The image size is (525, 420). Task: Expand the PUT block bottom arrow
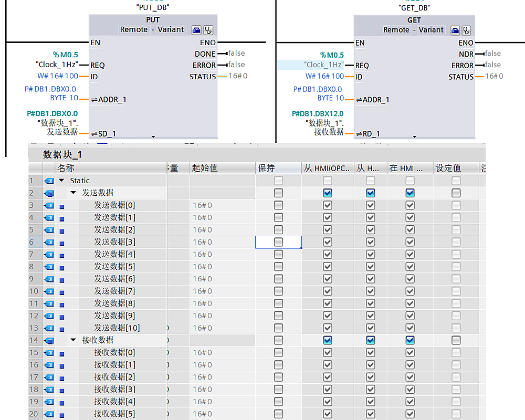click(153, 136)
